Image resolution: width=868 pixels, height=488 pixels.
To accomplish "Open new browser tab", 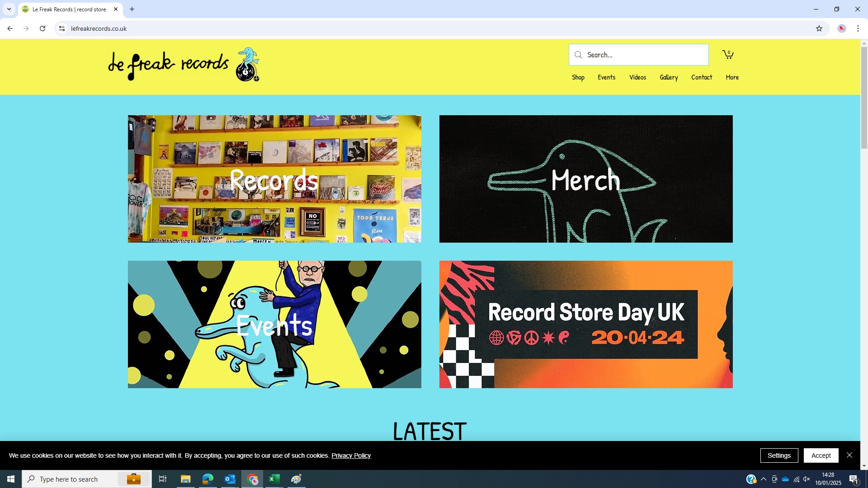I will 132,9.
